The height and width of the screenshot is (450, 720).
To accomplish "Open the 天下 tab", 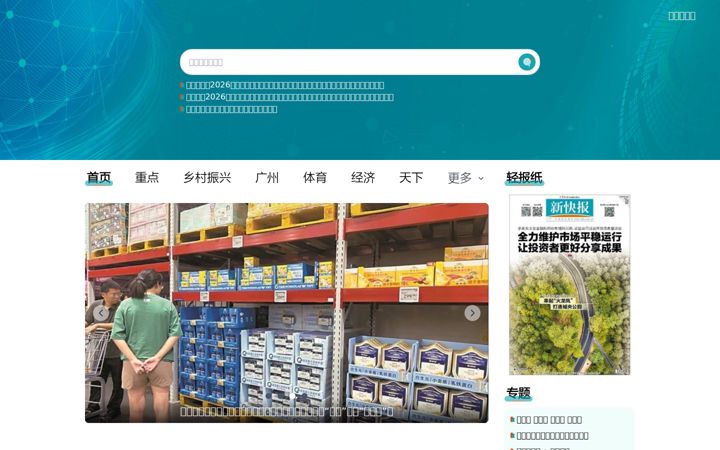I will coord(411,177).
